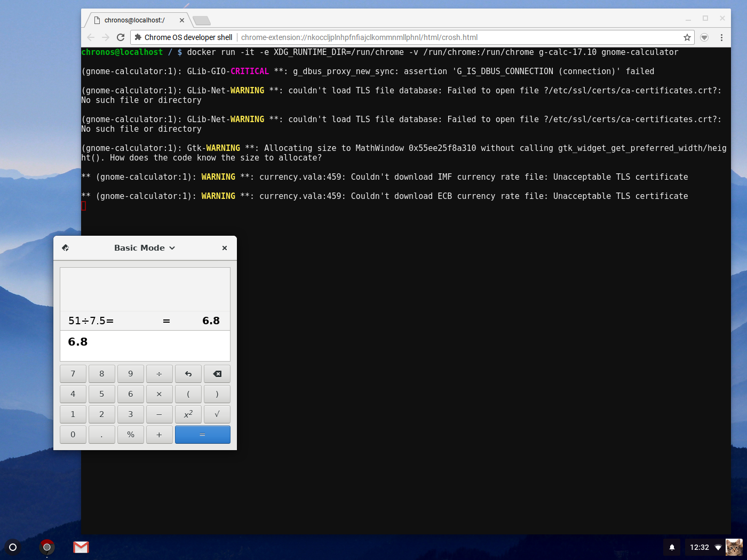This screenshot has width=747, height=560.
Task: Click the calculator undo arrow button
Action: (188, 374)
